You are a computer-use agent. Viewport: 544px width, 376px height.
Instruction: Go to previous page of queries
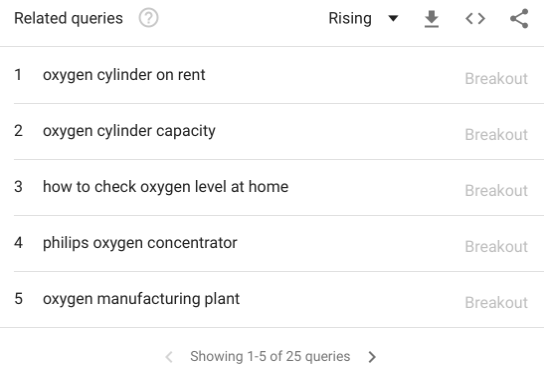click(x=169, y=357)
